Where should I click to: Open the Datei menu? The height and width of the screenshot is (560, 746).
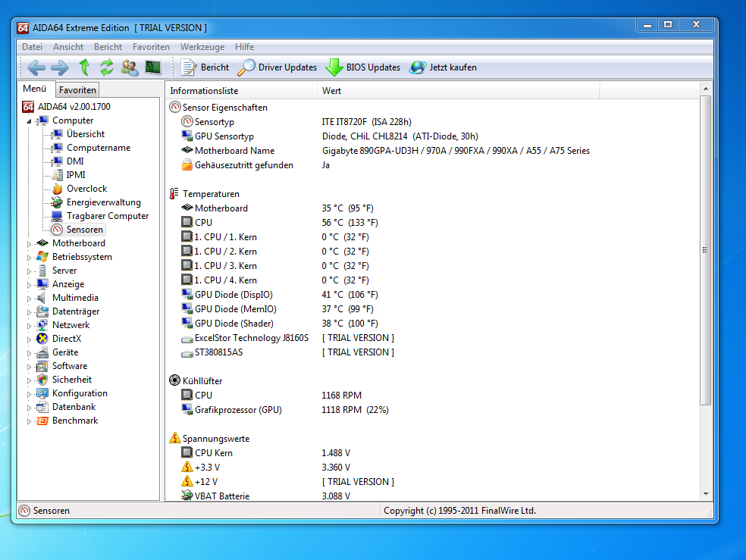(x=32, y=46)
